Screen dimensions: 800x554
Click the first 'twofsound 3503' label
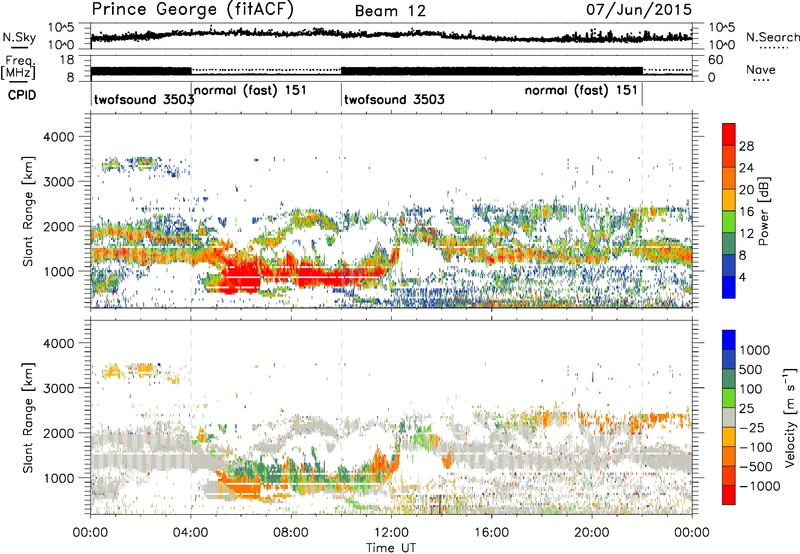(144, 99)
